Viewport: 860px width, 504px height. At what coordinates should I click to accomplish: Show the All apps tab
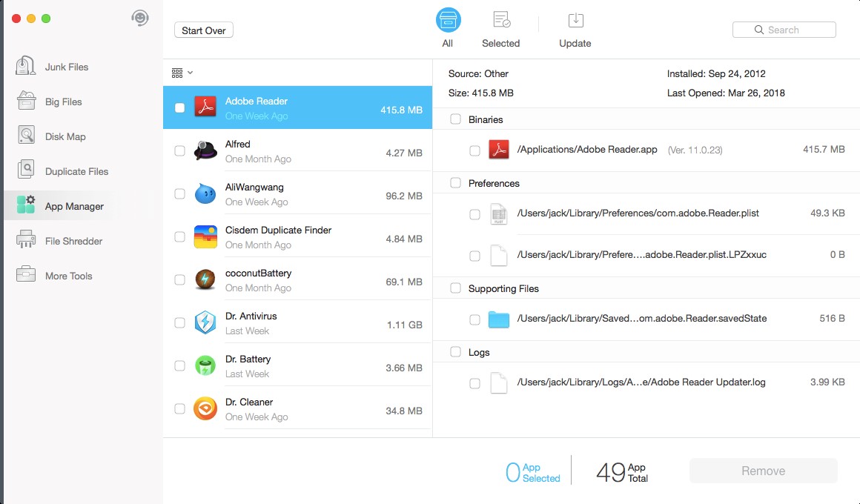(448, 30)
